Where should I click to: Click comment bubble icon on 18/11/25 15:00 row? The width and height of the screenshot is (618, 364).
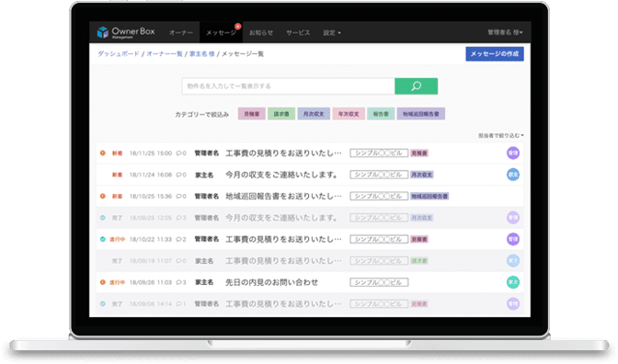click(179, 154)
